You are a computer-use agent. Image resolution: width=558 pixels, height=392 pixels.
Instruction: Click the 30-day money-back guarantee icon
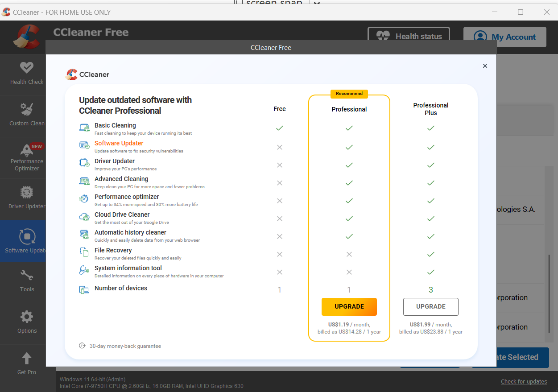pyautogui.click(x=82, y=346)
